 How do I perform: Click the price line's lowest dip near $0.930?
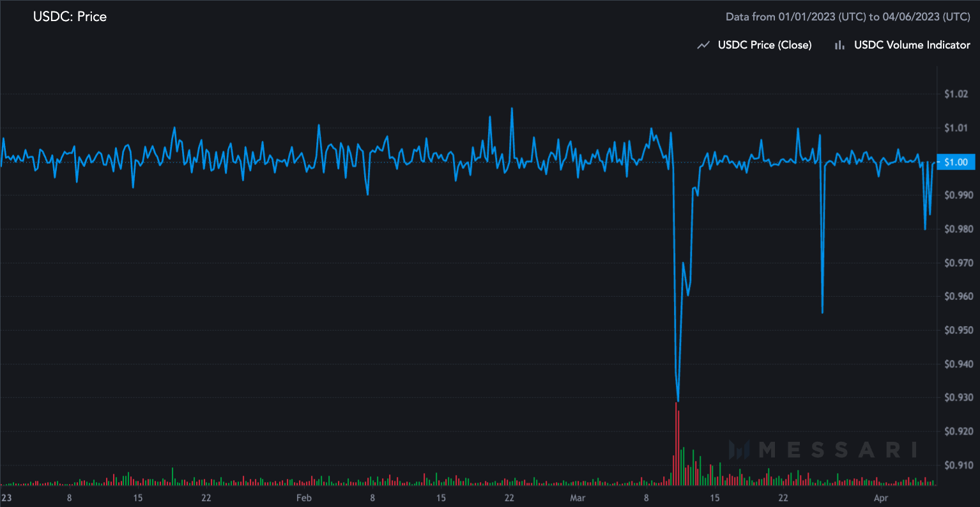(677, 400)
